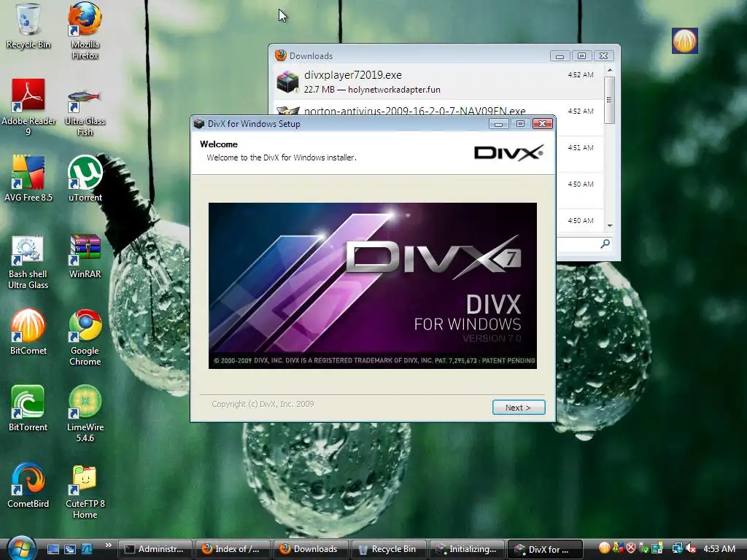The width and height of the screenshot is (747, 560).
Task: Click the taskbar clock showing 4:53 AM
Action: click(x=719, y=548)
